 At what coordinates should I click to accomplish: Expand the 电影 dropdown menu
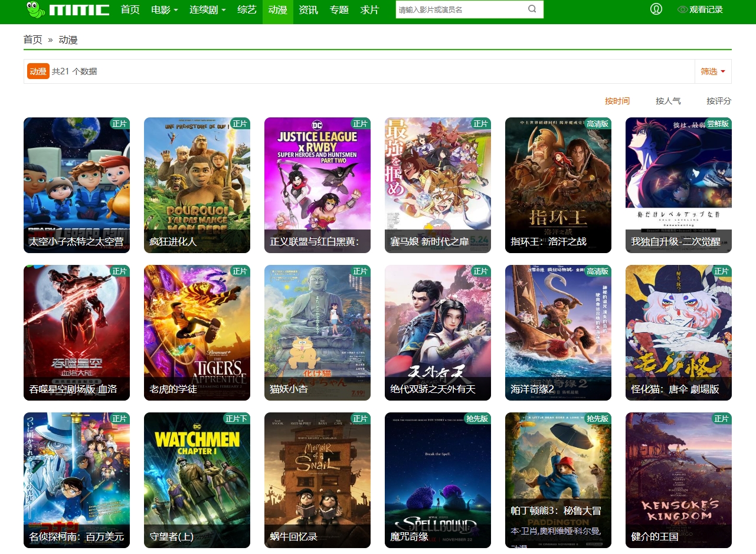click(x=165, y=9)
